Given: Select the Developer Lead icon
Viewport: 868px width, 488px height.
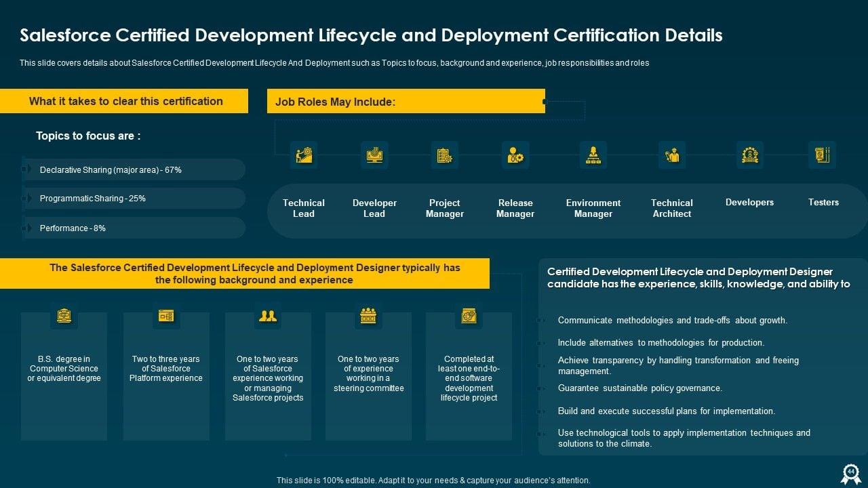Looking at the screenshot, I should pos(374,155).
